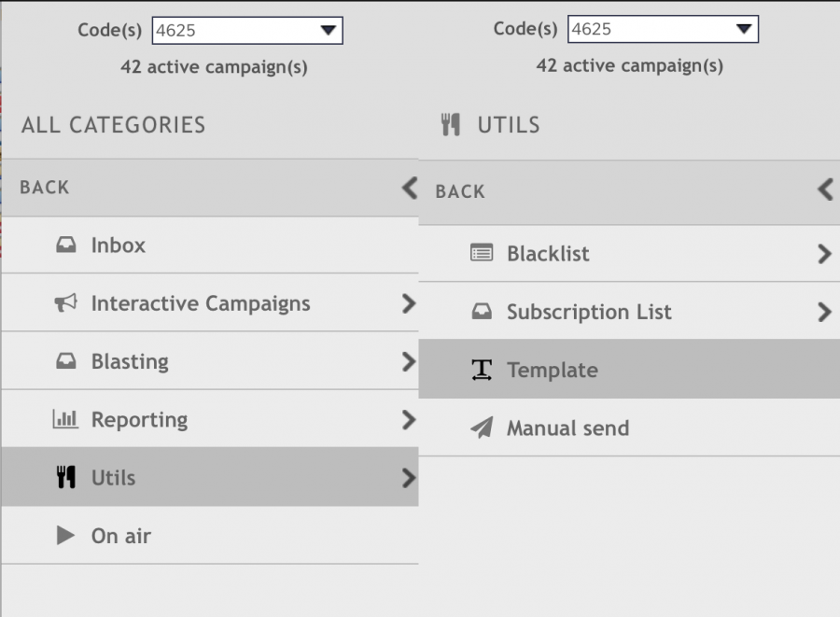Expand the Blacklist submenu chevron

click(x=823, y=254)
